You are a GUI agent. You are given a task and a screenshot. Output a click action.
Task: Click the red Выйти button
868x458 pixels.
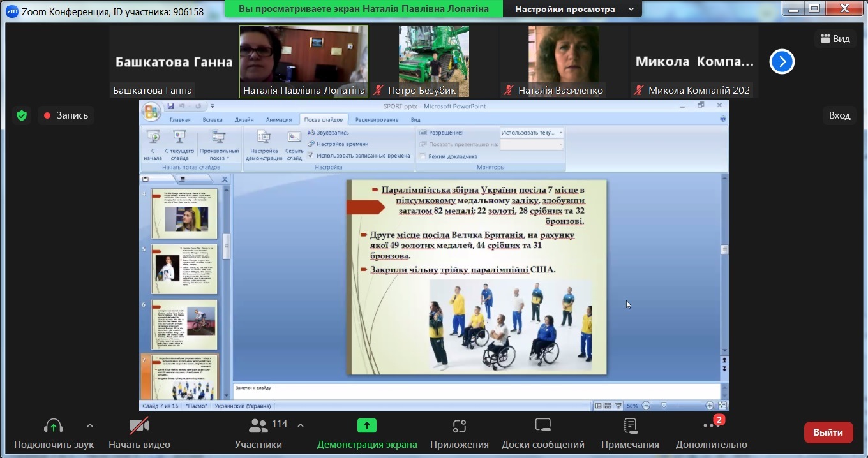828,432
